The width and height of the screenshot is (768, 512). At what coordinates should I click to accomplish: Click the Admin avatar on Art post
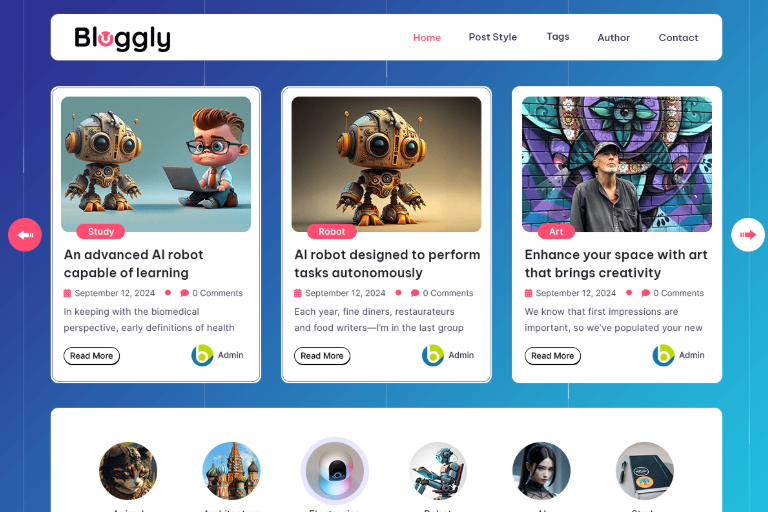[663, 355]
